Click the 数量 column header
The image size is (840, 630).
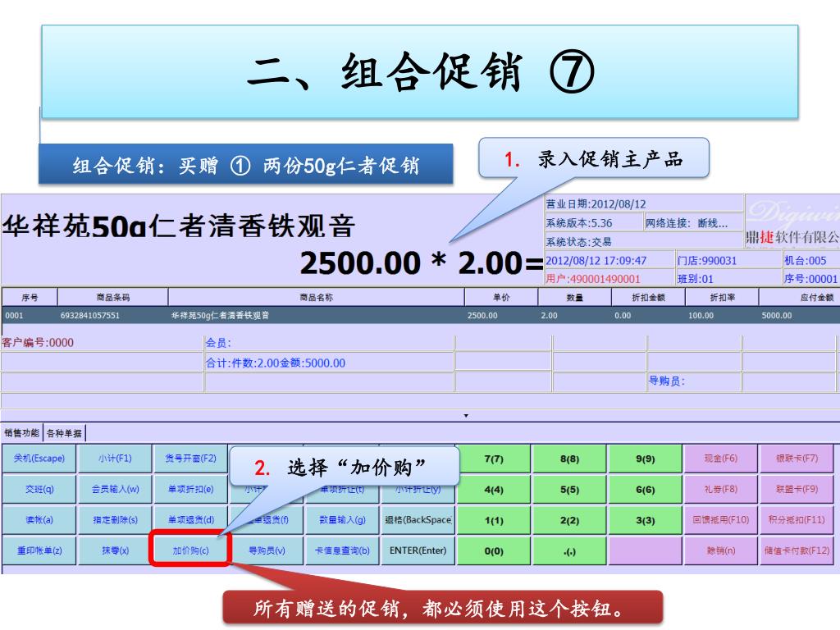pos(575,297)
